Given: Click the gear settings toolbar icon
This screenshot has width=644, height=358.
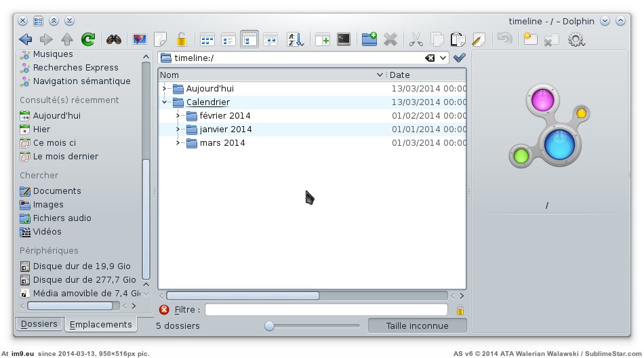Looking at the screenshot, I should tap(576, 39).
